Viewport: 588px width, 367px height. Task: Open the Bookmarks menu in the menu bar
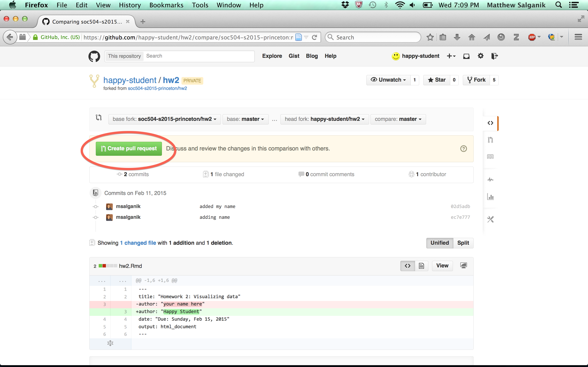[x=166, y=5]
